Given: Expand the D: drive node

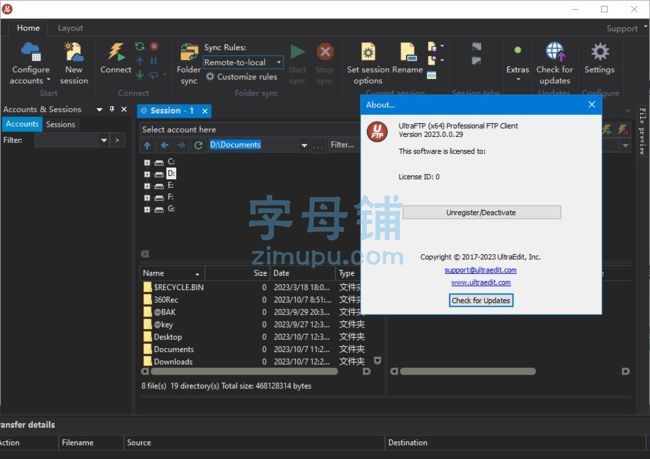Looking at the screenshot, I should point(147,174).
